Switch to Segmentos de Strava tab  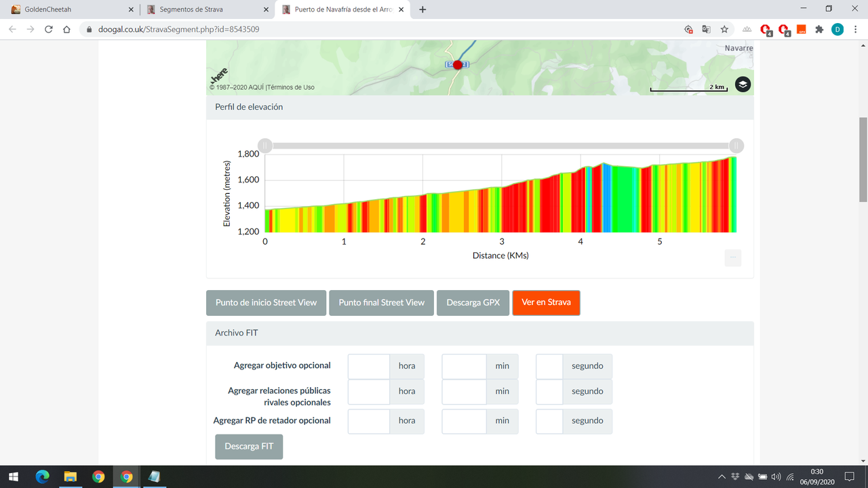207,9
